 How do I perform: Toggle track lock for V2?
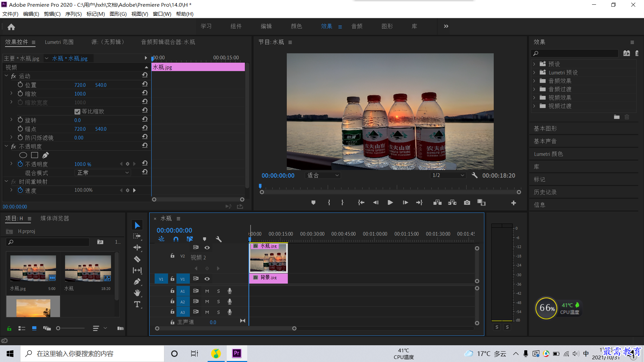(172, 256)
